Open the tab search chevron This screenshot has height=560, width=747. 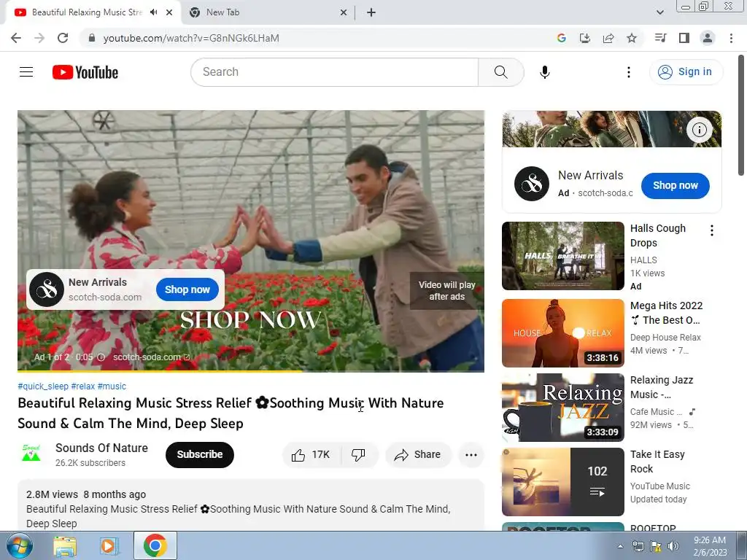coord(659,13)
